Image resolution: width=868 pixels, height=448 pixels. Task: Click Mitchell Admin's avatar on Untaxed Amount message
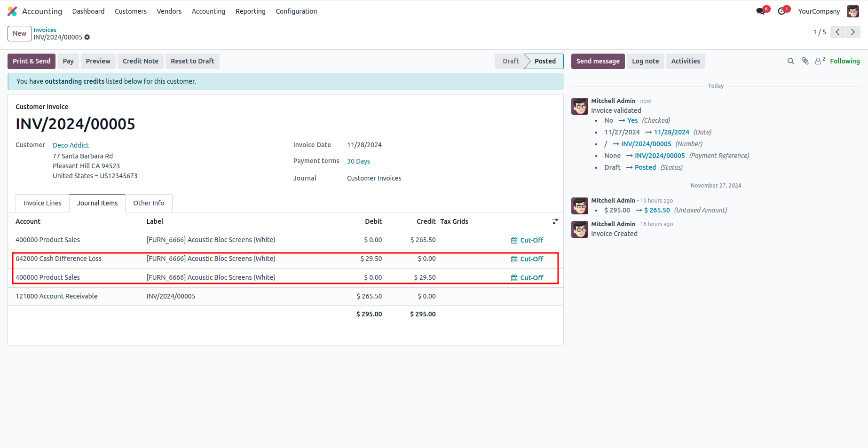pyautogui.click(x=580, y=206)
